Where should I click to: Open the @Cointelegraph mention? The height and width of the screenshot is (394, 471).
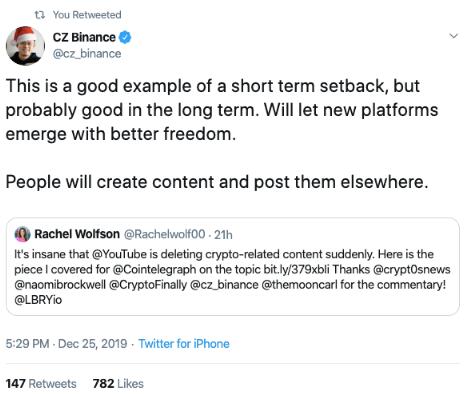(x=154, y=269)
